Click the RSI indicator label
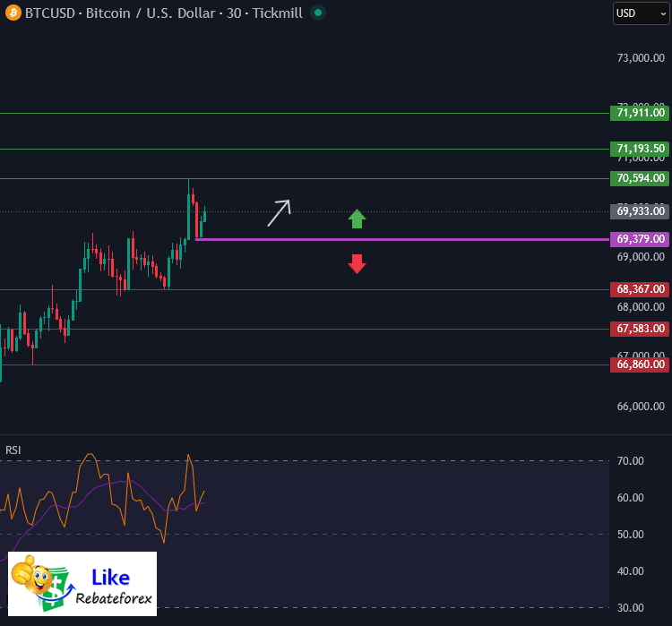Viewport: 672px width, 626px height. point(13,450)
